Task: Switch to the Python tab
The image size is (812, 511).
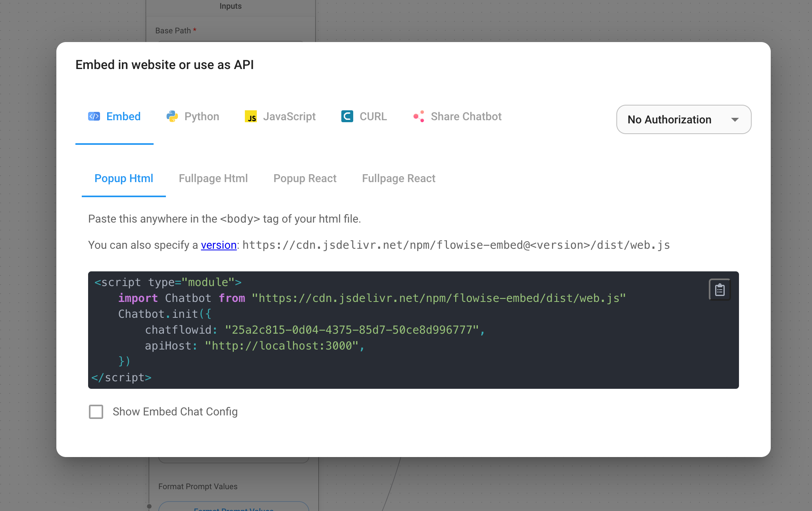Action: [193, 116]
